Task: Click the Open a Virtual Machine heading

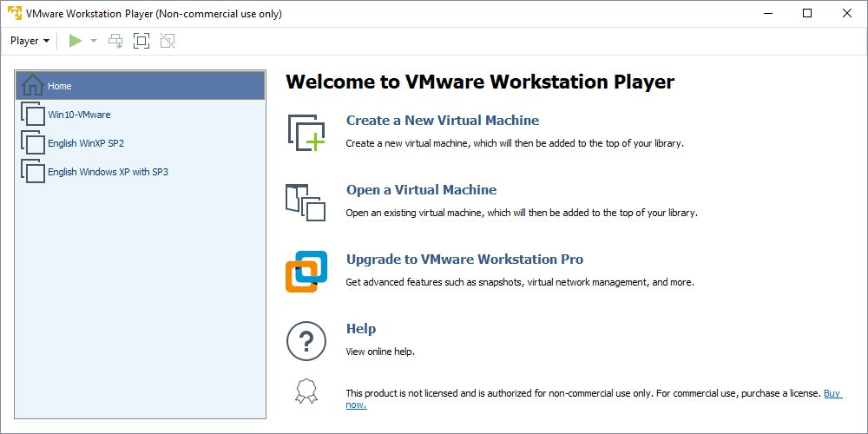Action: point(421,190)
